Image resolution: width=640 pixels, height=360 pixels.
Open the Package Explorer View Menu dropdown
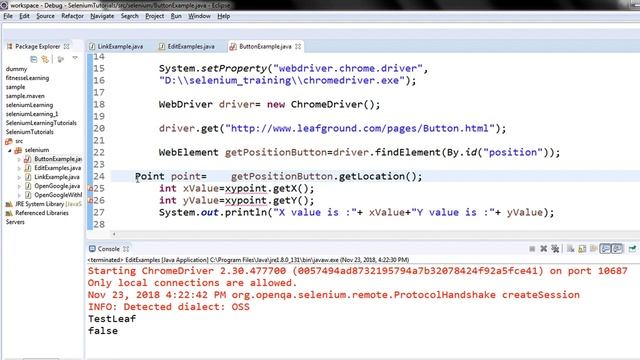[x=75, y=58]
